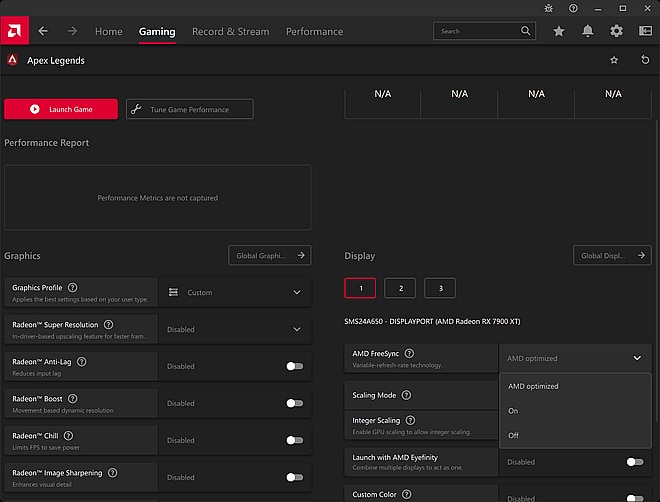This screenshot has height=502, width=660.
Task: Reset Apex Legends profile with the reset icon
Action: point(645,61)
